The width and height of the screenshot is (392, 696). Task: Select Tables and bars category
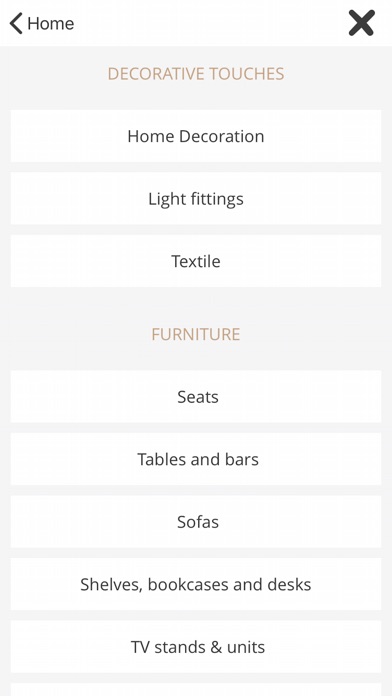click(196, 459)
